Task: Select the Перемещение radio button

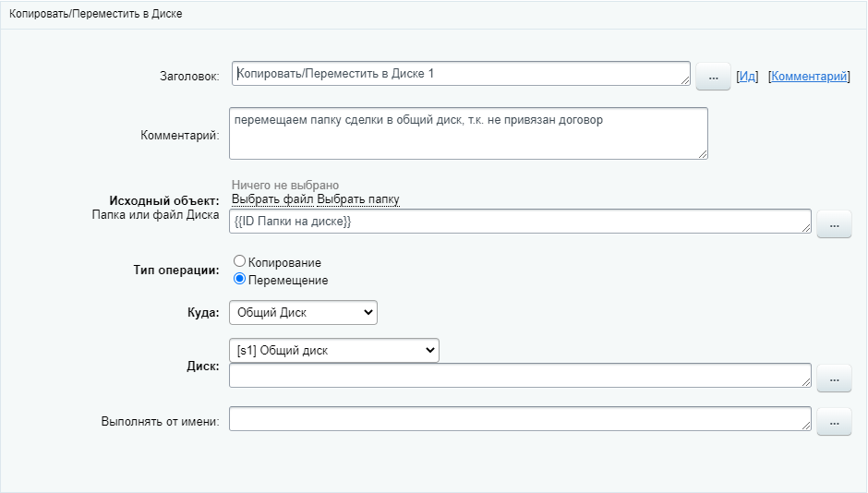Action: click(x=239, y=279)
